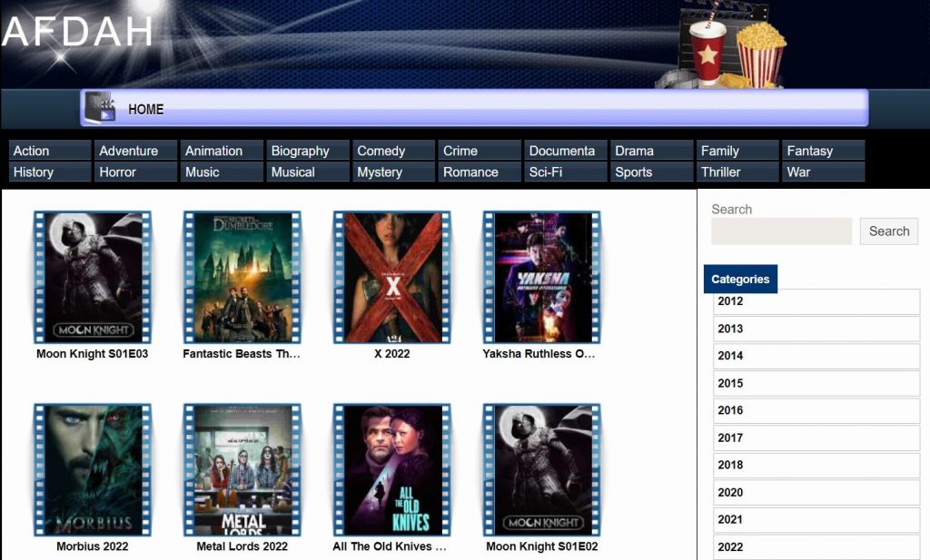Choose the Mystery genre

pyautogui.click(x=394, y=172)
